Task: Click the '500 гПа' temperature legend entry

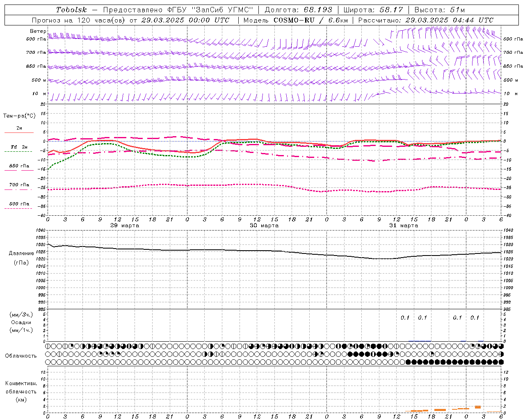Action: coord(19,204)
